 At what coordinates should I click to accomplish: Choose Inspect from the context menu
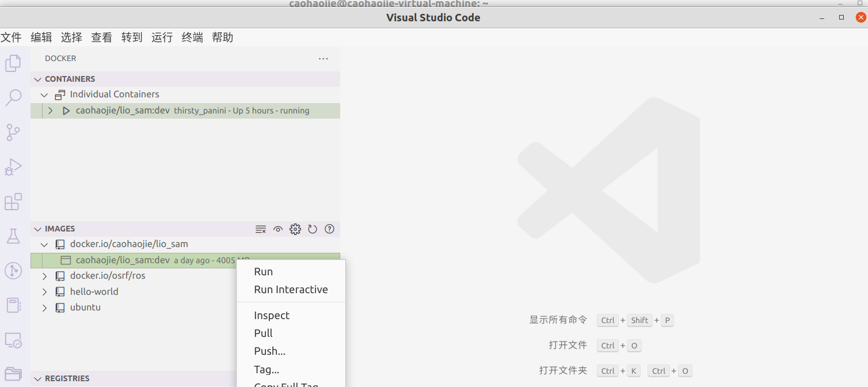pyautogui.click(x=291, y=316)
